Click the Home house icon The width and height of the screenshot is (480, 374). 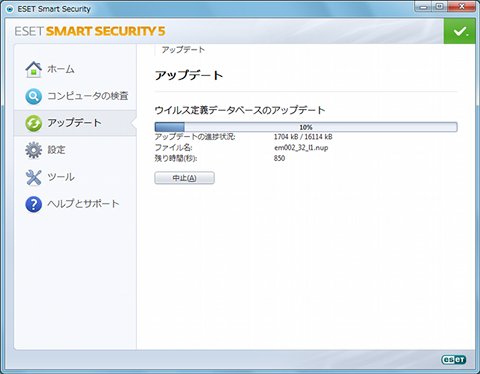pos(33,69)
